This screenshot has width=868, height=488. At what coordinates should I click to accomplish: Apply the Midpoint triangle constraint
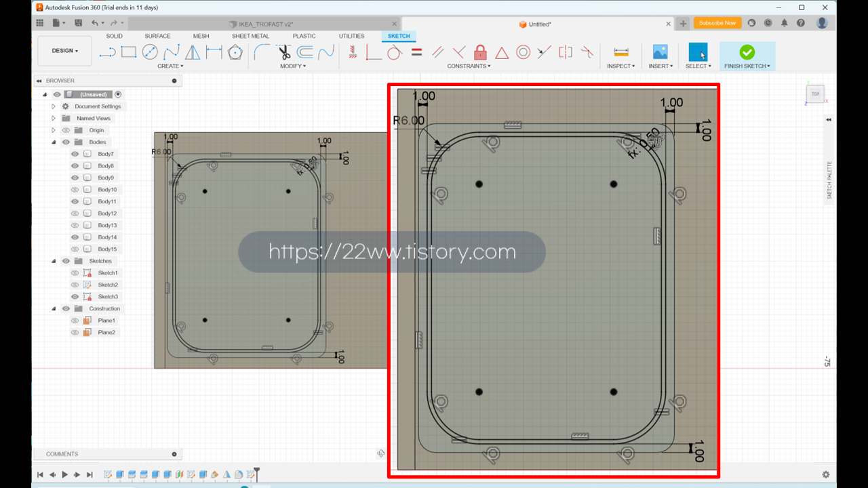502,52
